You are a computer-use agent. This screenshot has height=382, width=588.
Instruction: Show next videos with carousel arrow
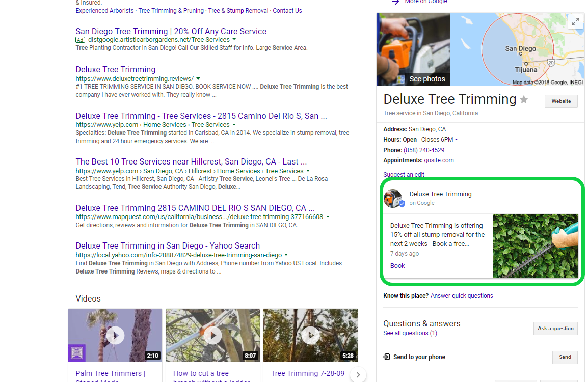coord(358,374)
